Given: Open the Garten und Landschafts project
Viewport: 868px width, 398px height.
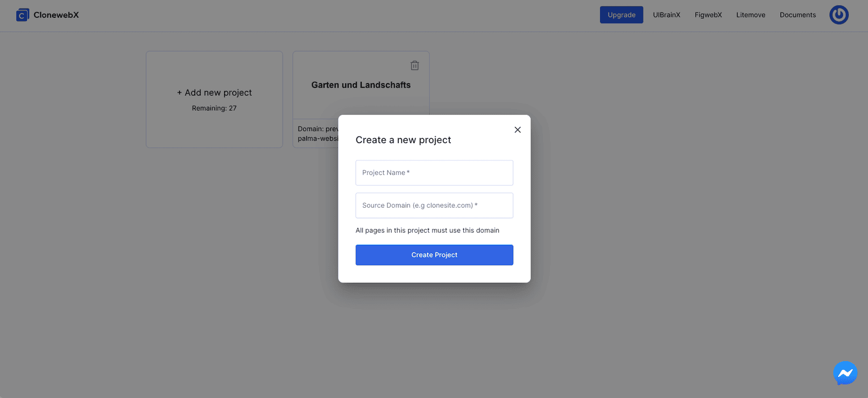Looking at the screenshot, I should tap(361, 85).
